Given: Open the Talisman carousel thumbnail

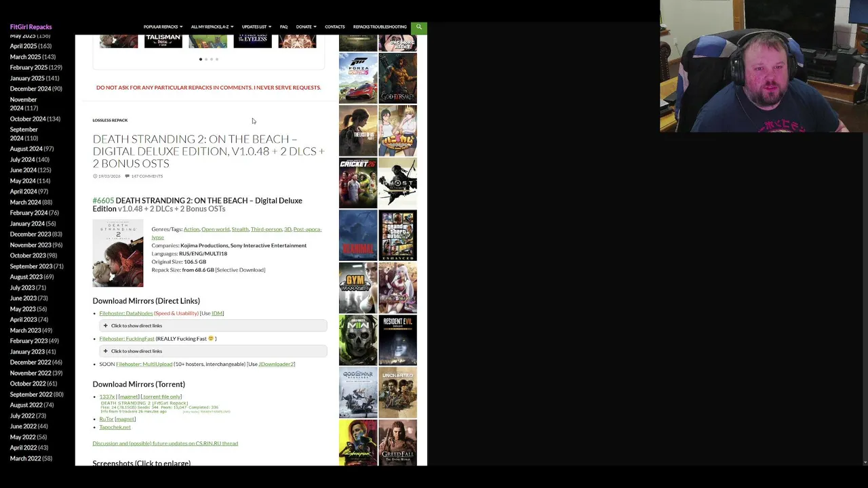Looking at the screenshot, I should [x=163, y=41].
